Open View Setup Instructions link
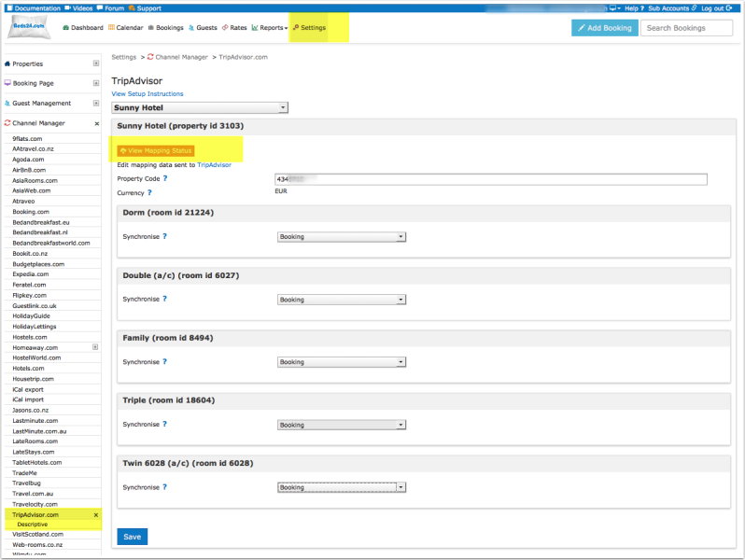 point(148,94)
